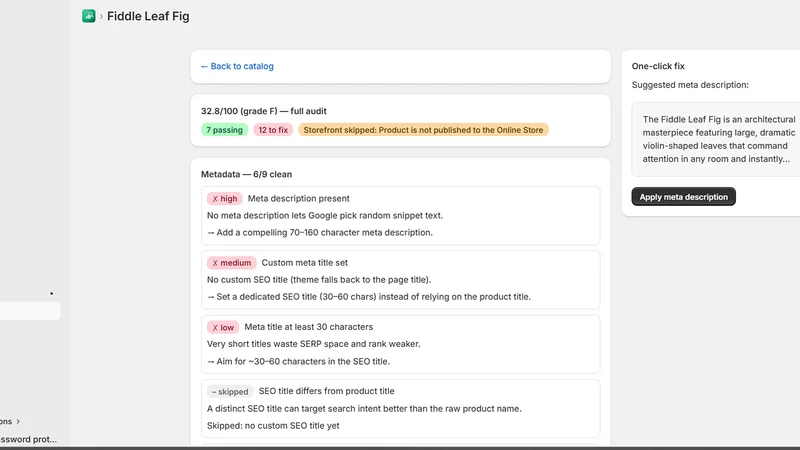Select 'Meta title at least 30 characters' title
This screenshot has width=800, height=450.
309,327
